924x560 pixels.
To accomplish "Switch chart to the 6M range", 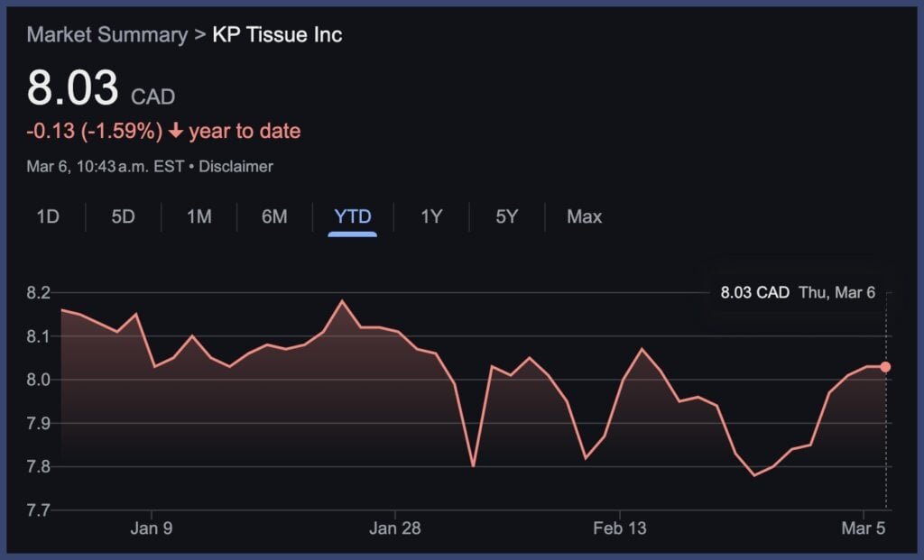I will click(x=274, y=216).
